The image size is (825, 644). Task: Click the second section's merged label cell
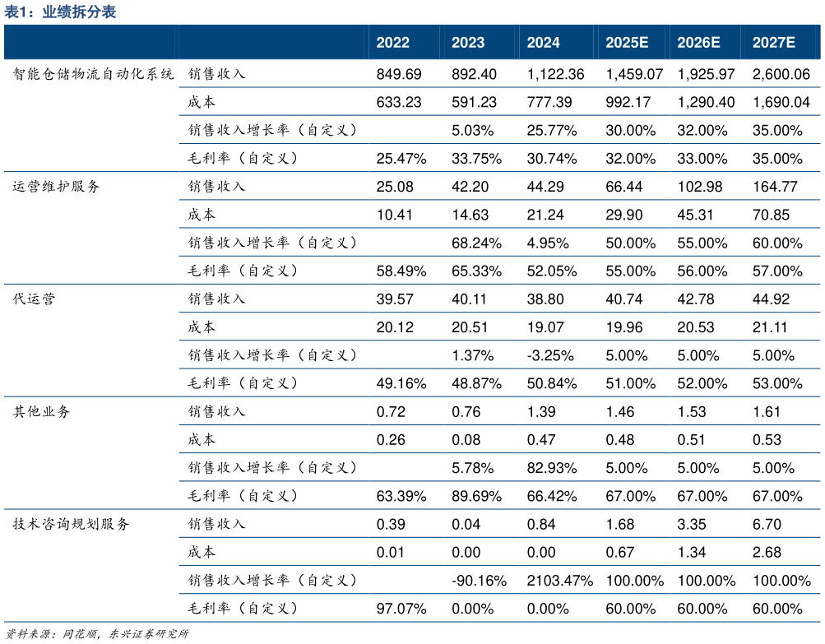point(90,228)
